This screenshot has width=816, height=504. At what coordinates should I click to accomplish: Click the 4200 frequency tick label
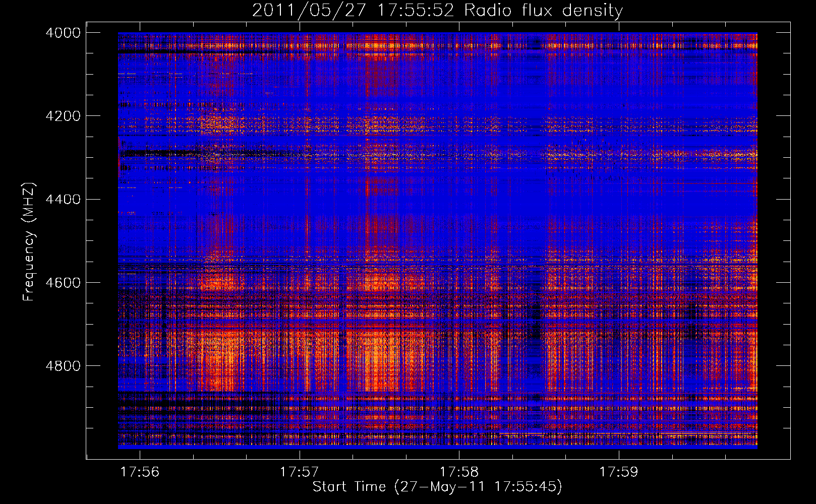(63, 116)
